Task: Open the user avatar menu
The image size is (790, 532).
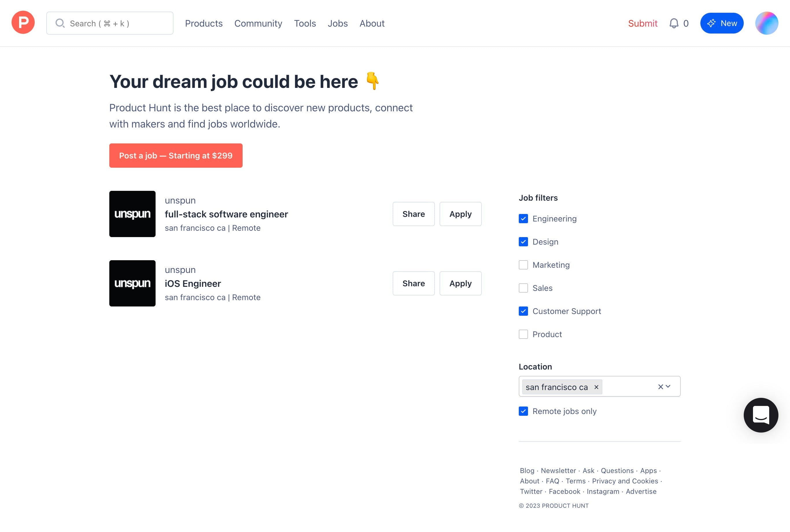Action: (766, 23)
